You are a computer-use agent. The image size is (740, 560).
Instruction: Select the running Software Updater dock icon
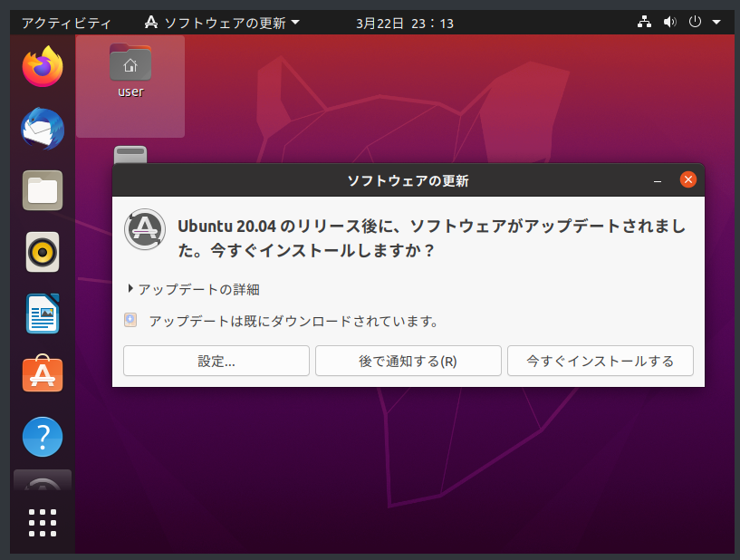(43, 480)
